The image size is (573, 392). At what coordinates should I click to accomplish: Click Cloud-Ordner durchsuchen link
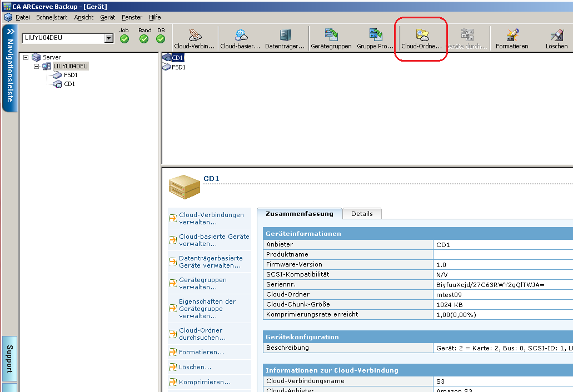click(x=202, y=334)
